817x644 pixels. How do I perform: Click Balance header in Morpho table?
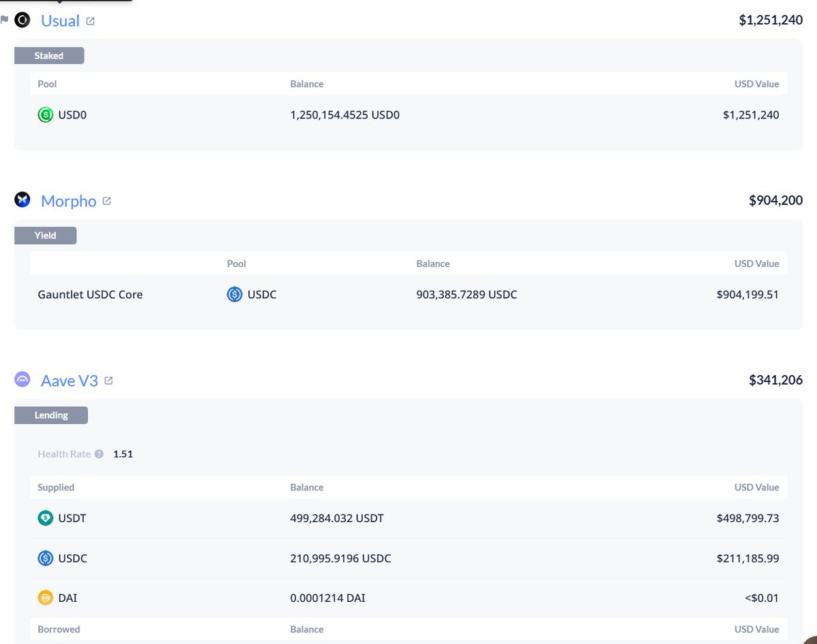433,263
